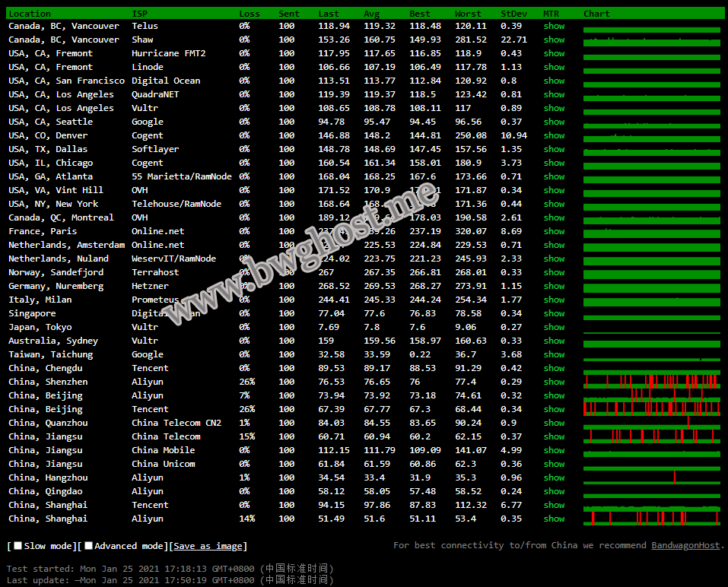Enable the Slow mode checkbox
Viewport: 728px width, 587px height.
pos(18,546)
